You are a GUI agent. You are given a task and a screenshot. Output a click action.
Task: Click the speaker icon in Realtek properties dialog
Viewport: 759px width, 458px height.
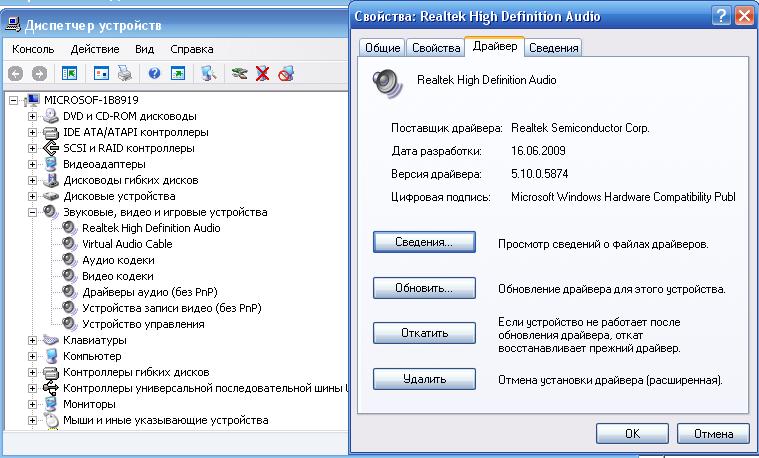pyautogui.click(x=387, y=83)
